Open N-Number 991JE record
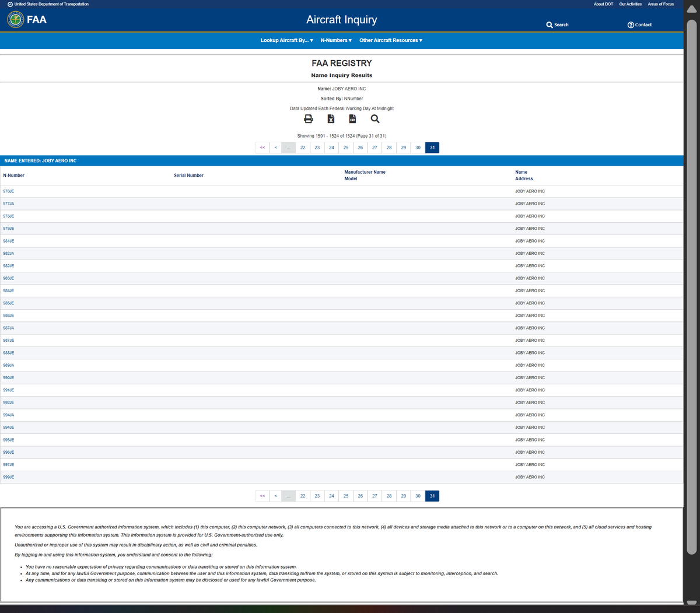The image size is (700, 613). (8, 390)
